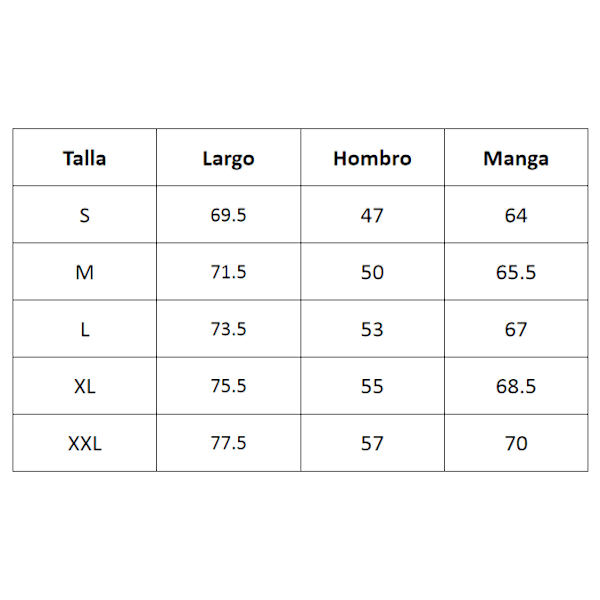Click the Hombro column header
Screen dimensions: 600x600
click(x=372, y=158)
